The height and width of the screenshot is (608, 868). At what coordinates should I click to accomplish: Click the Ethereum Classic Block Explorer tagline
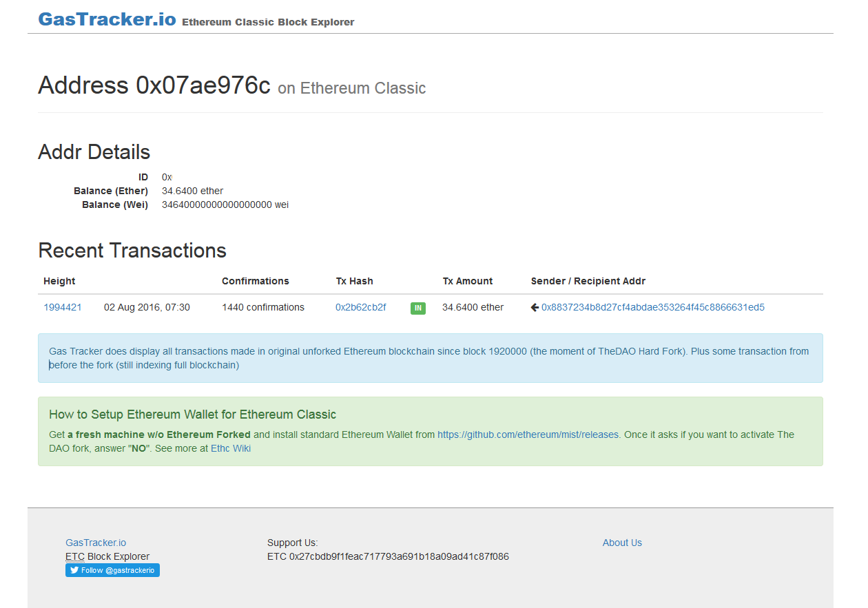(268, 22)
